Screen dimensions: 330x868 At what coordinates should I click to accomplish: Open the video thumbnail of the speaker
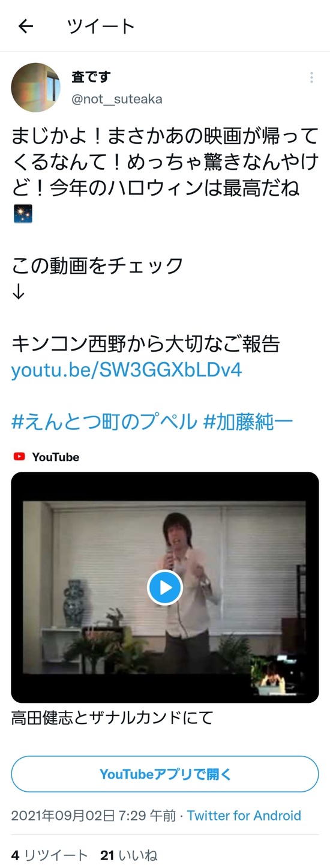[165, 587]
